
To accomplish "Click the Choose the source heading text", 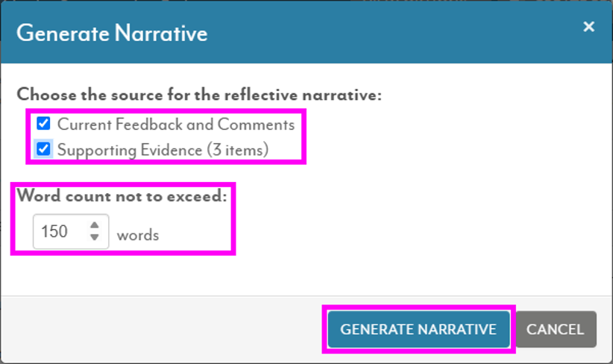I will (199, 95).
